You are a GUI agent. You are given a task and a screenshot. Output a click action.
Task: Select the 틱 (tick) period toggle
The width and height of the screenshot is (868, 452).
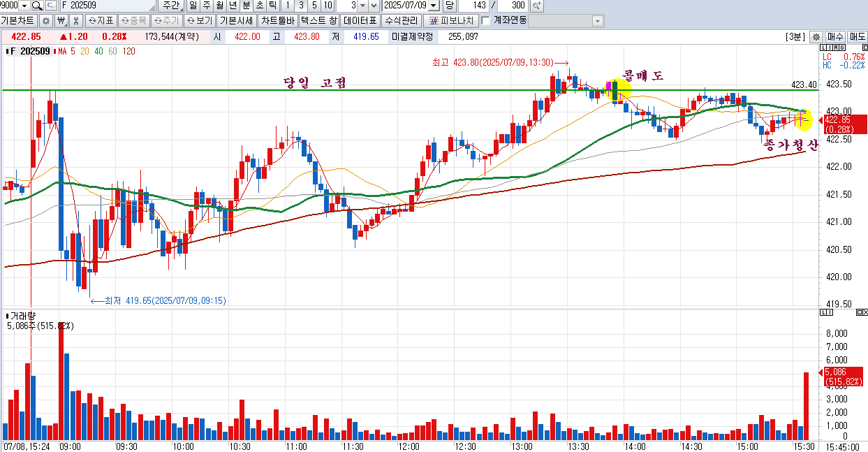[x=272, y=6]
